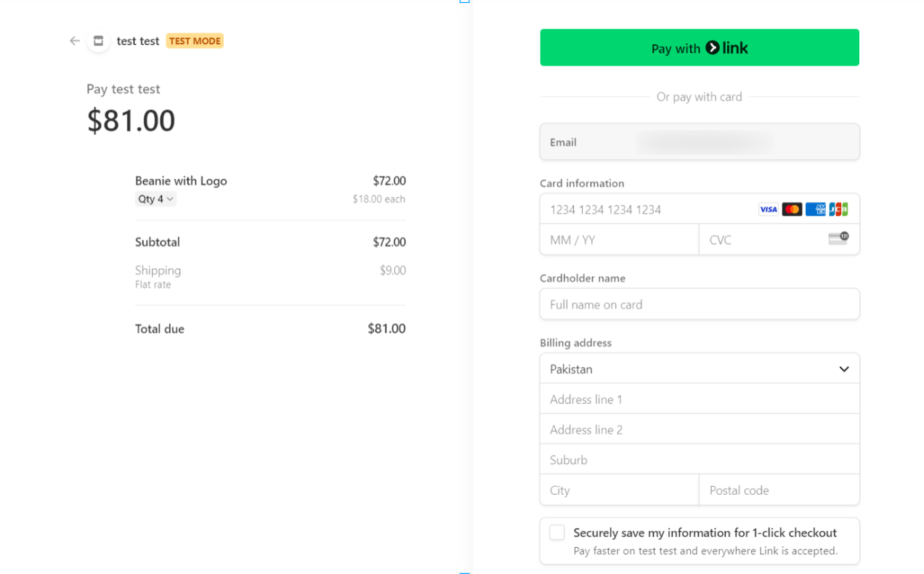
Task: Click the TEST MODE badge
Action: pos(195,41)
